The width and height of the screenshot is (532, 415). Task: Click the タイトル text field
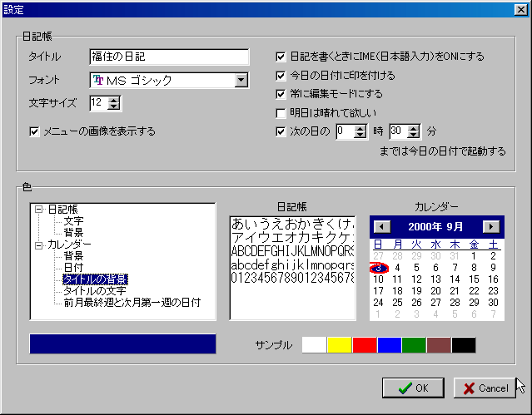(x=169, y=57)
